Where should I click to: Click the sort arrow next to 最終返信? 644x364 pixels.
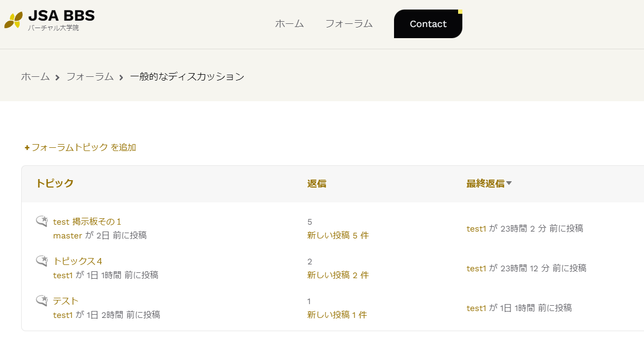(509, 183)
